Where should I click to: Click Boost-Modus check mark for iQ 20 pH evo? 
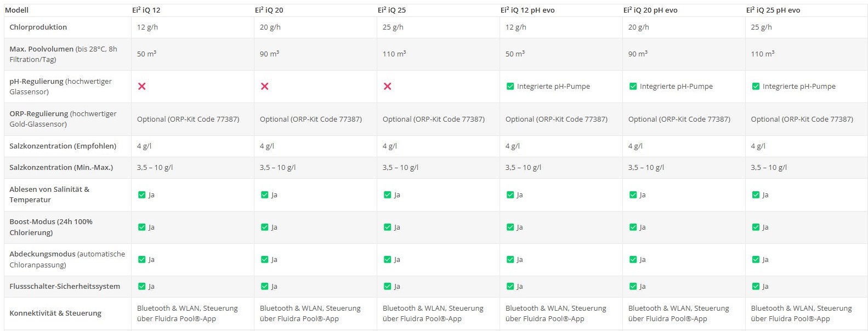(633, 227)
